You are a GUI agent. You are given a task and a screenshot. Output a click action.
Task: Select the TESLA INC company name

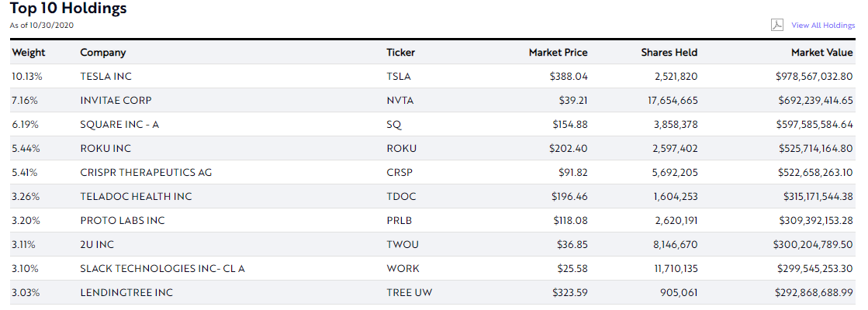107,77
